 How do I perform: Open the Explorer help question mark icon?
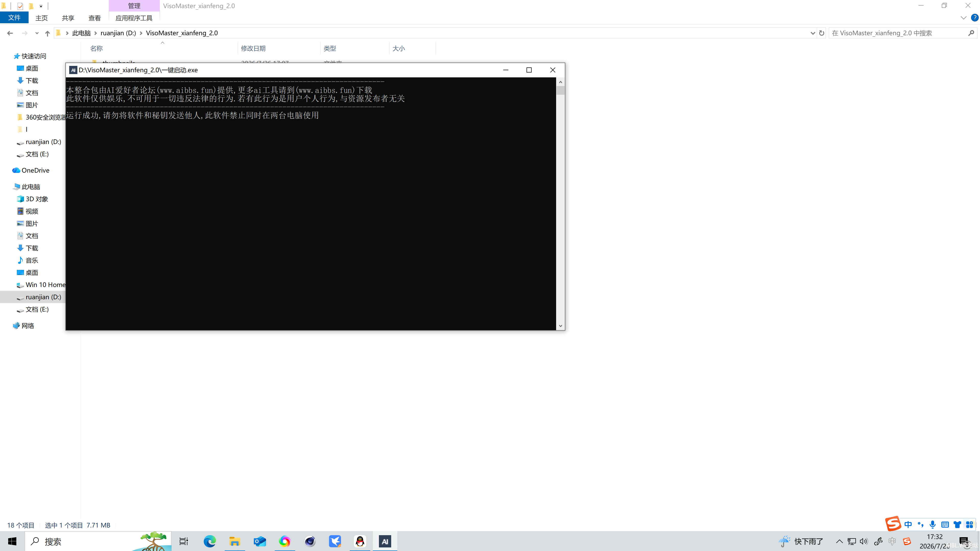pyautogui.click(x=975, y=18)
